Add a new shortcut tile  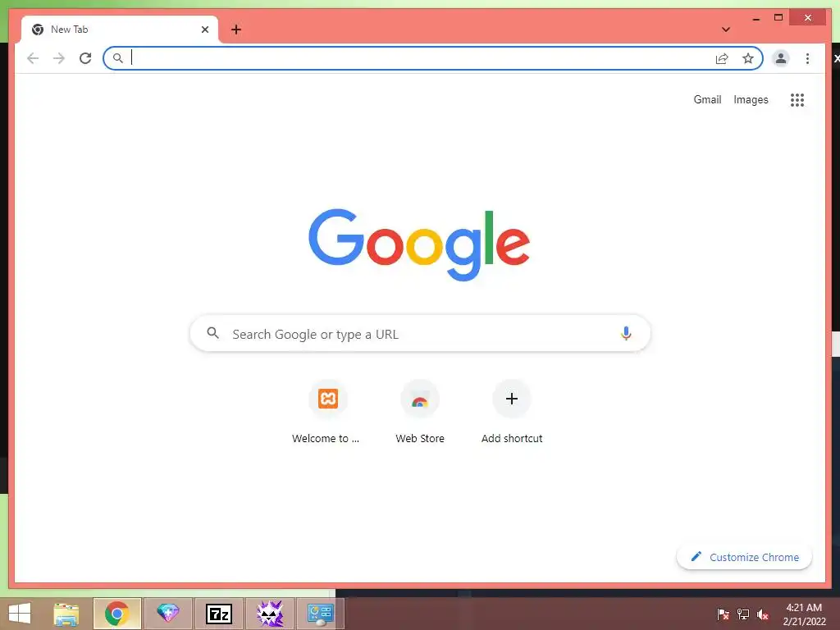point(512,413)
